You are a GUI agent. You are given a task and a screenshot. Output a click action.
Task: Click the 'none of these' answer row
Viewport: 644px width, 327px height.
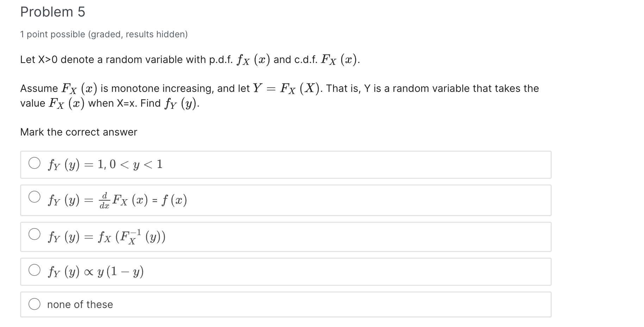[246, 304]
